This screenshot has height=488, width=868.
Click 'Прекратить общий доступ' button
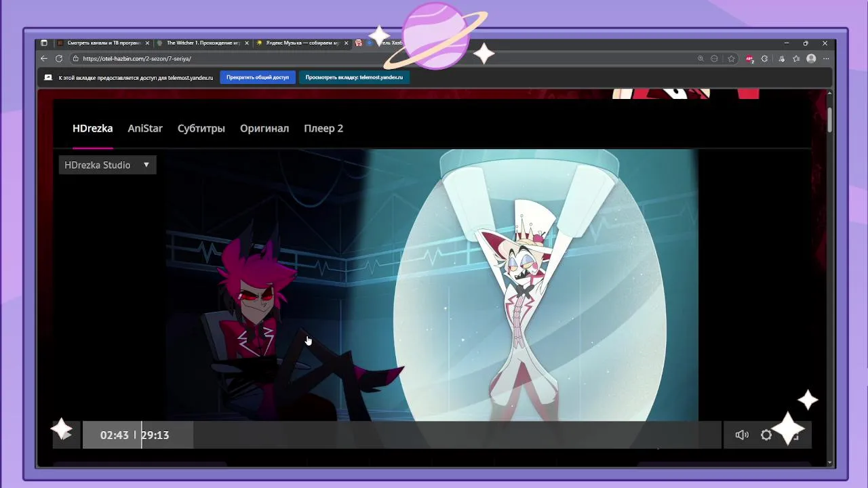258,77
